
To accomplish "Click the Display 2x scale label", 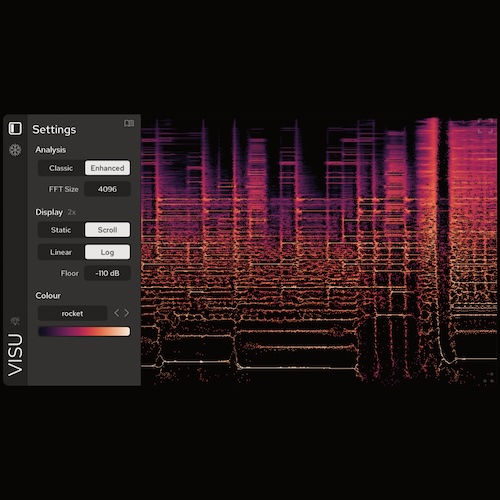I will pos(72,212).
